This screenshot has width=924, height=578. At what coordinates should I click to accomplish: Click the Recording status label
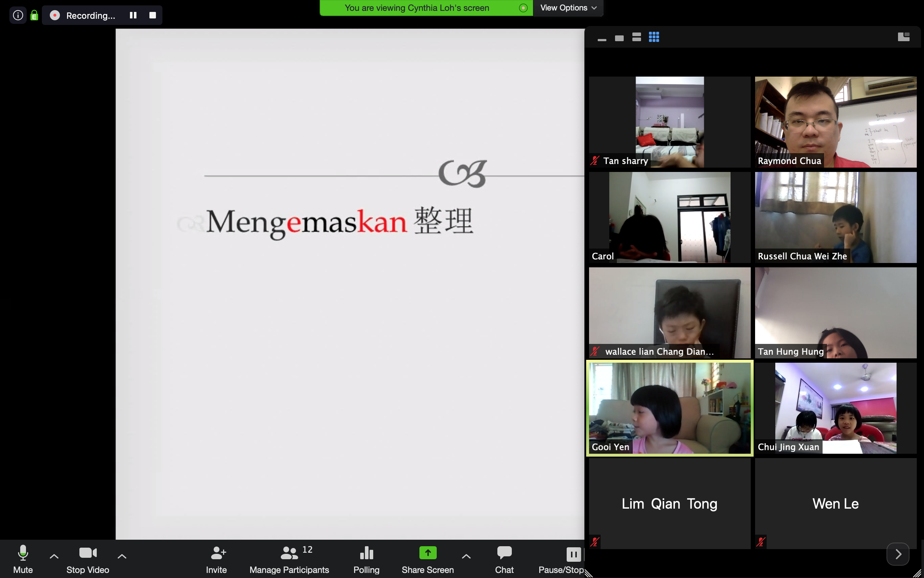click(x=91, y=16)
